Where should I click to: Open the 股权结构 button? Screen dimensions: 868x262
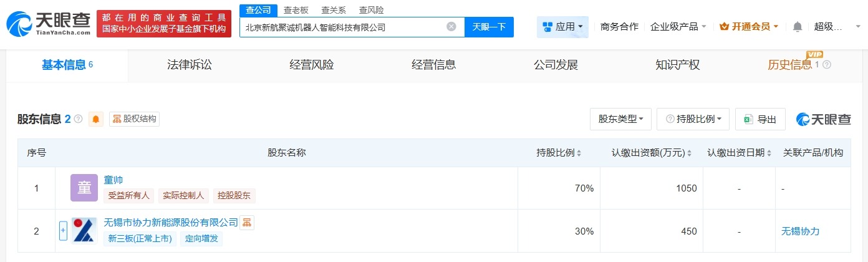pos(134,119)
